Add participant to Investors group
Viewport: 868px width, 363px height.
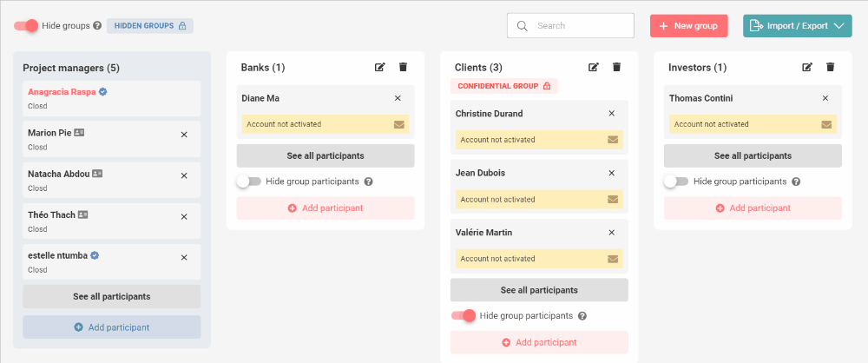pos(753,208)
